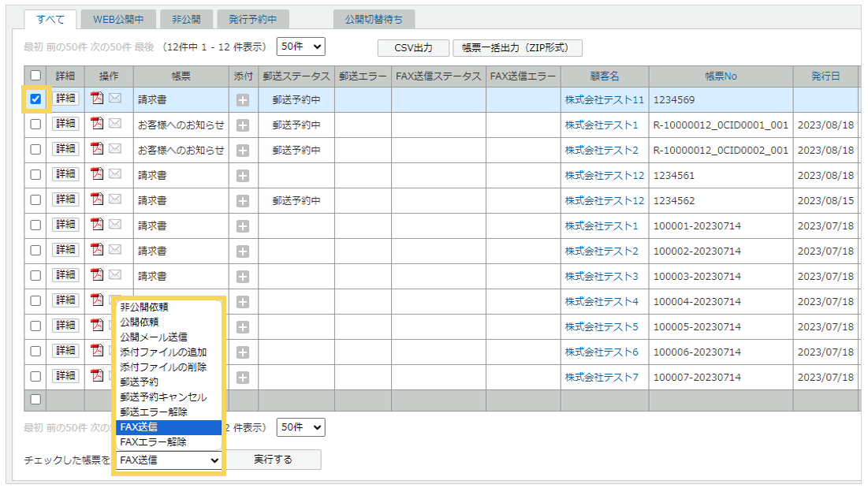This screenshot has width=868, height=488.
Task: Open the bottom 50件 page-size dropdown
Action: pos(300,427)
